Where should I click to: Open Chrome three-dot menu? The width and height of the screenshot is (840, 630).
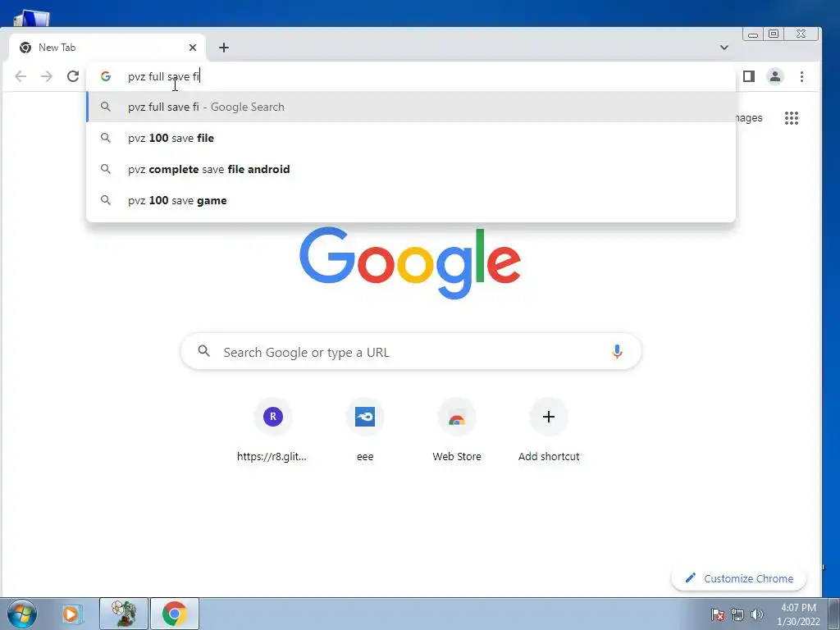(801, 76)
